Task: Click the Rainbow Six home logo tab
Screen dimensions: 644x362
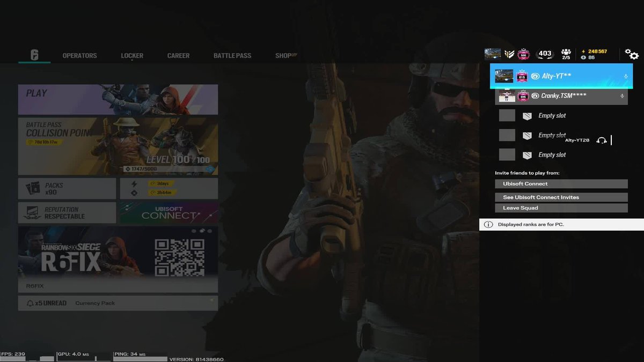Action: tap(34, 55)
